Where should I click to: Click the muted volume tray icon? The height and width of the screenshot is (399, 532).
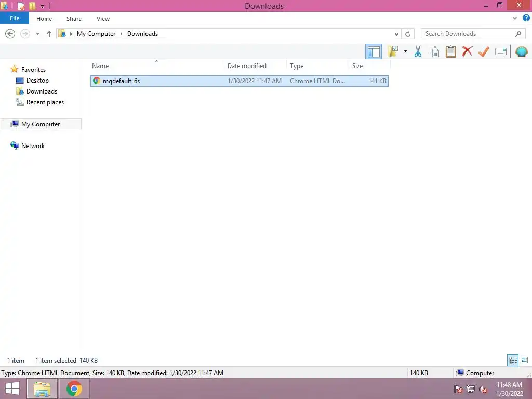pyautogui.click(x=483, y=389)
